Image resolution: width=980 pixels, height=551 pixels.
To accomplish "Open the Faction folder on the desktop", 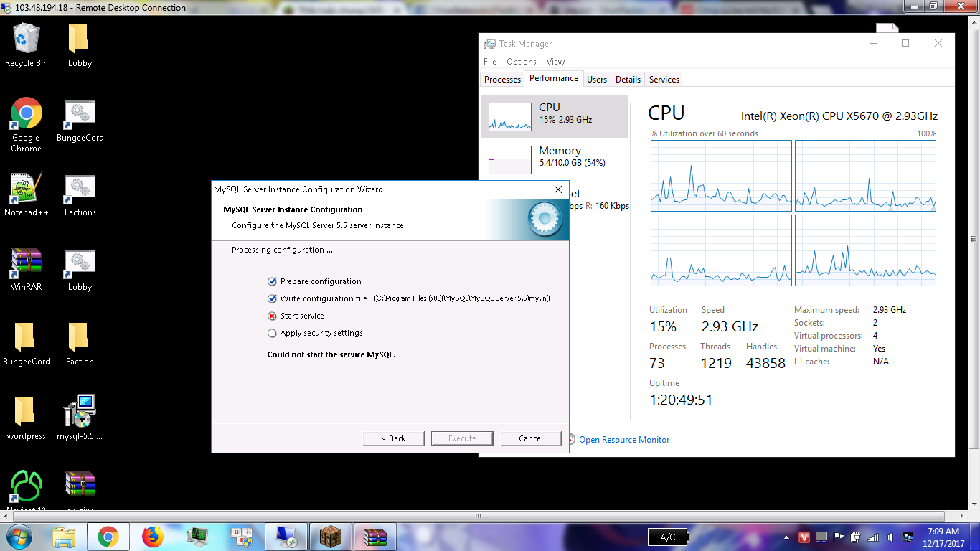I will [80, 344].
